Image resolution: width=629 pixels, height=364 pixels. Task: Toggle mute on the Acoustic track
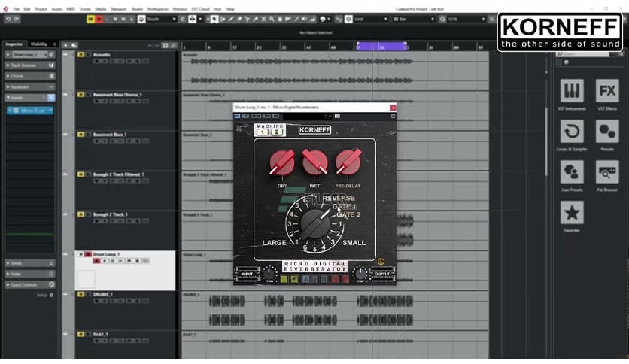click(81, 54)
